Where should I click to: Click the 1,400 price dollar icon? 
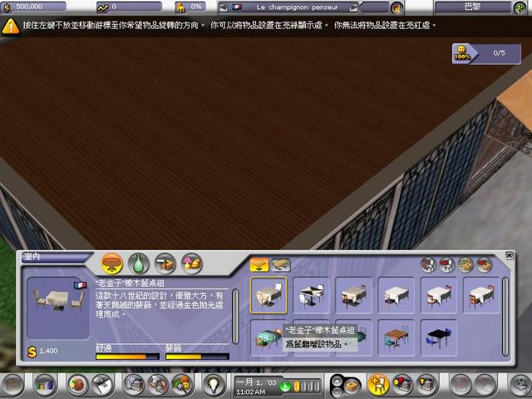[32, 352]
